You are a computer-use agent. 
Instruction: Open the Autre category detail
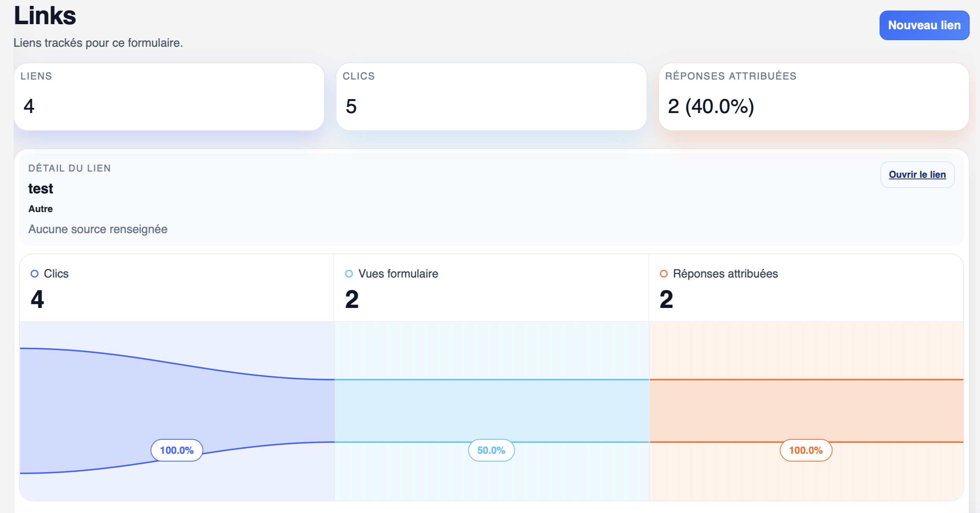point(40,208)
